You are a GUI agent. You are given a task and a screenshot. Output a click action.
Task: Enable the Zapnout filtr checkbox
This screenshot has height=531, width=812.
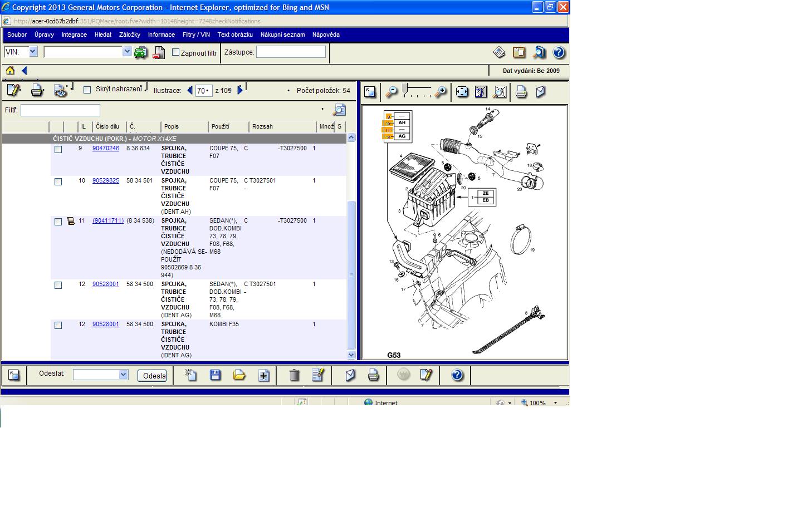point(176,52)
